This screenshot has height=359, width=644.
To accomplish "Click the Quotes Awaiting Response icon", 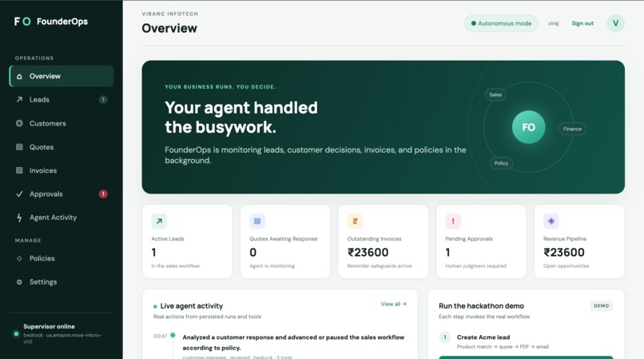I will pos(257,221).
